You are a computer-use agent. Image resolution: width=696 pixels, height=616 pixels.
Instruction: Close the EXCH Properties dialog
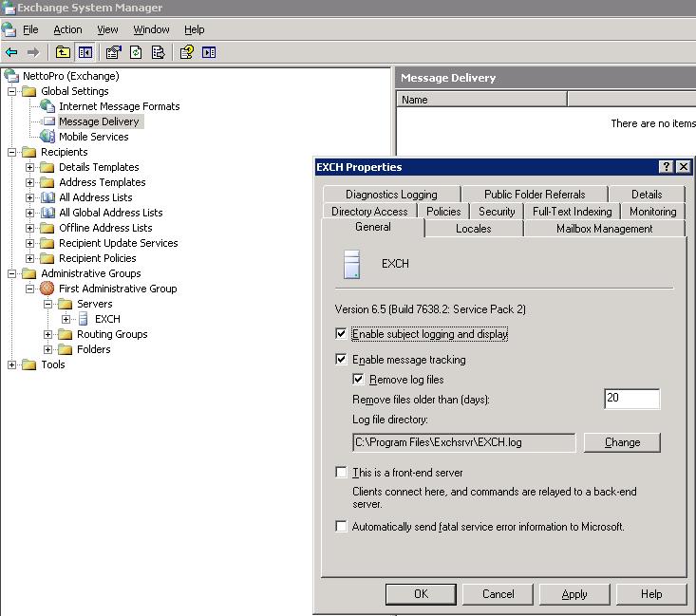pyautogui.click(x=684, y=167)
